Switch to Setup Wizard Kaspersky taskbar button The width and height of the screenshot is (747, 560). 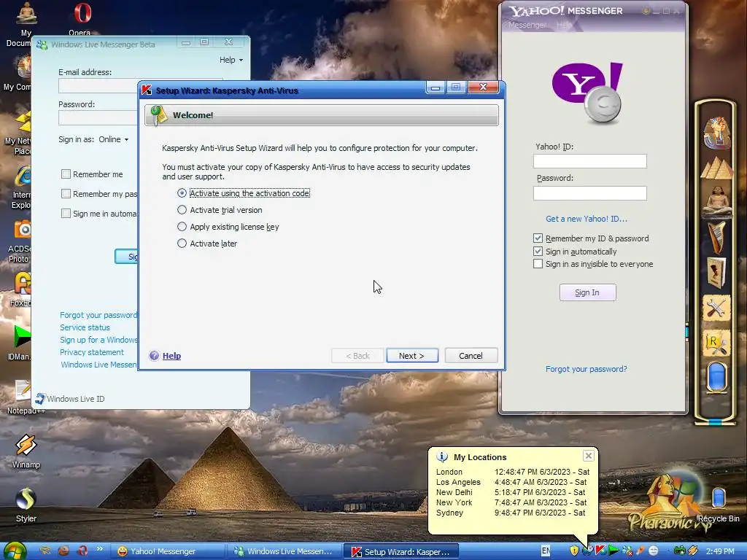[x=401, y=551]
